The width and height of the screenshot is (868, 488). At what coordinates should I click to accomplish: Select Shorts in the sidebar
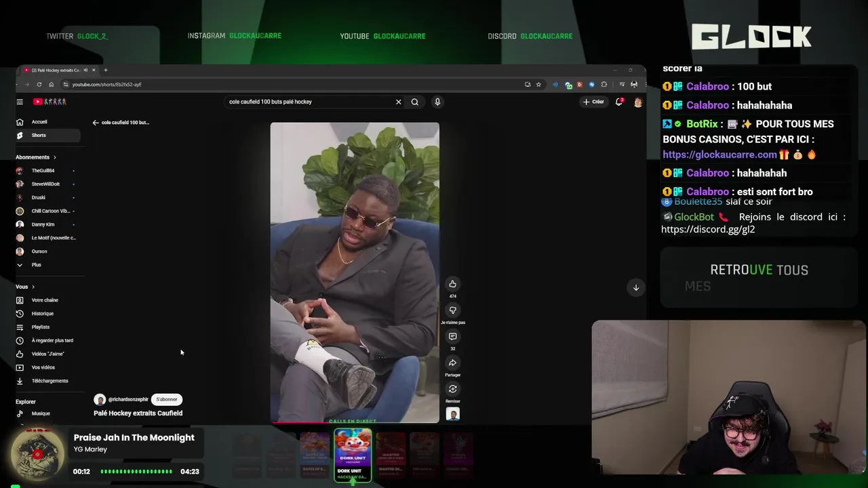click(47, 136)
